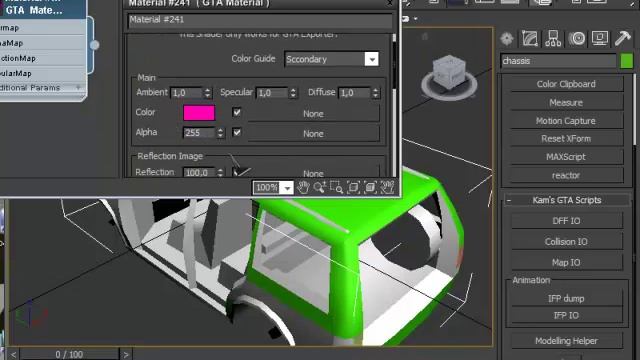Click the chassis object name field

[558, 61]
